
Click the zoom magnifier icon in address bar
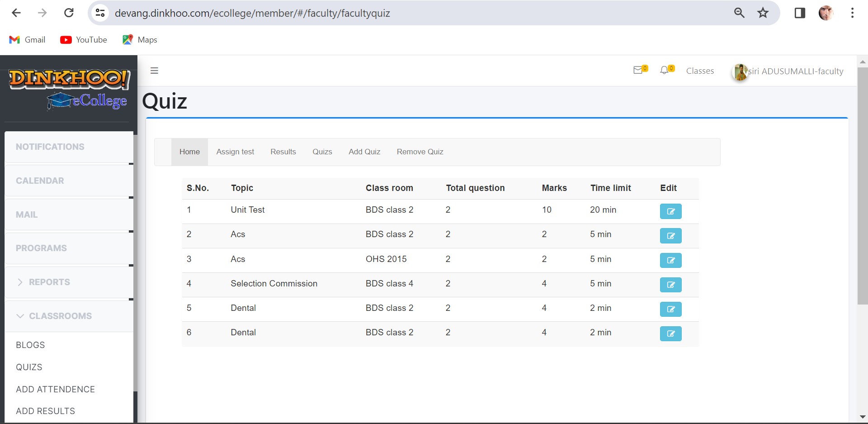click(739, 13)
